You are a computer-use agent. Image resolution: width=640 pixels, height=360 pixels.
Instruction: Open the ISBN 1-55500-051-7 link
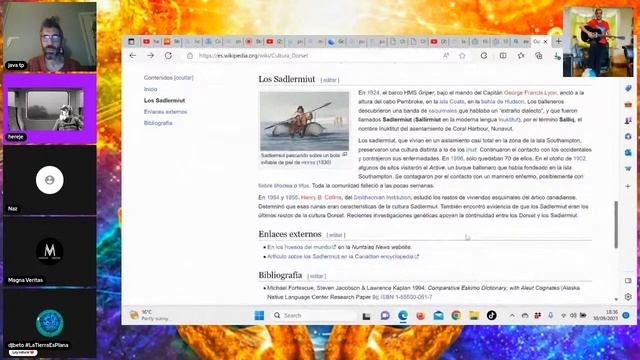point(406,297)
